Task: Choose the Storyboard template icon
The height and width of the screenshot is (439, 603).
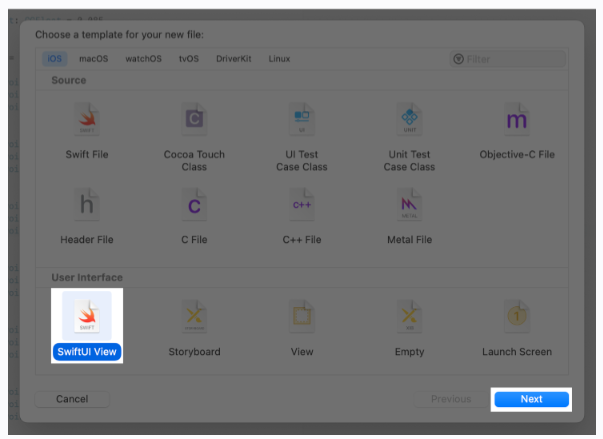Action: point(194,316)
